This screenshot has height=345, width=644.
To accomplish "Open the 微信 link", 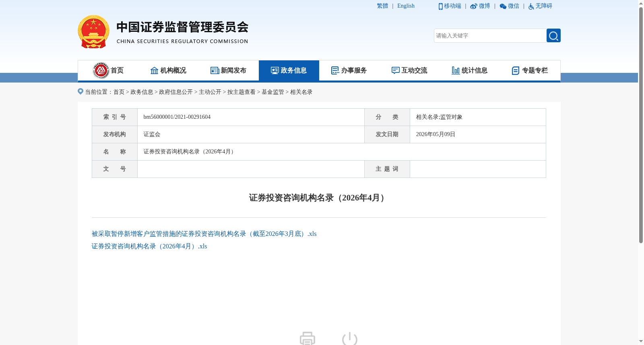I will (x=514, y=6).
